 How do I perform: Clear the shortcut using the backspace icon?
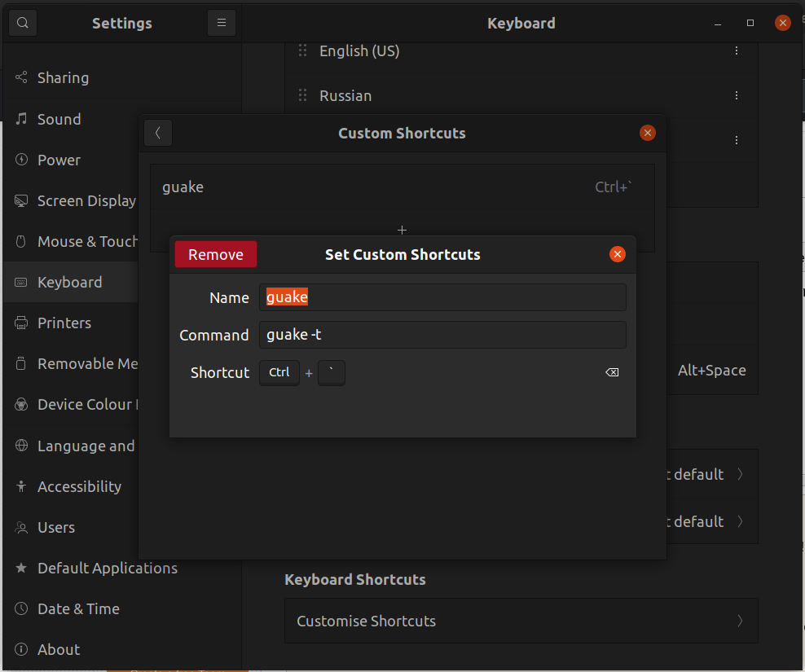612,372
